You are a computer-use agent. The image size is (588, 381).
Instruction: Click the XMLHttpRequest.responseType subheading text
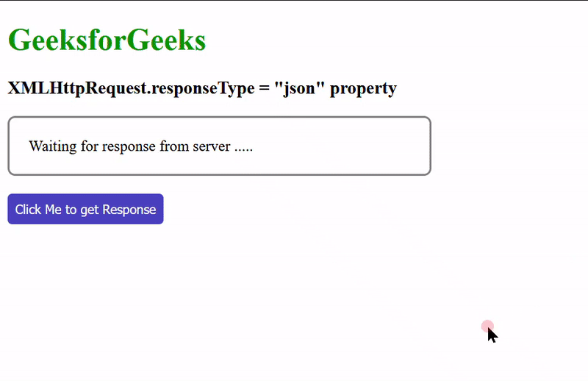point(202,88)
